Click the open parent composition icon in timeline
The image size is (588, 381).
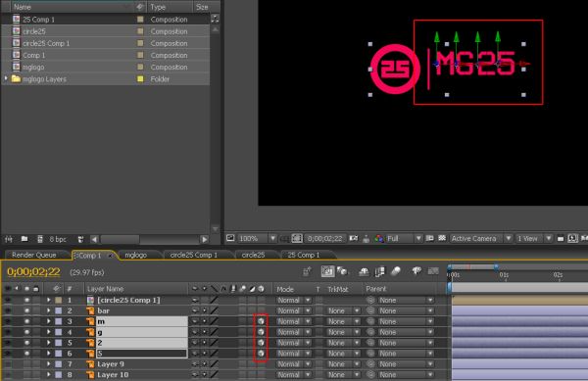(x=307, y=271)
